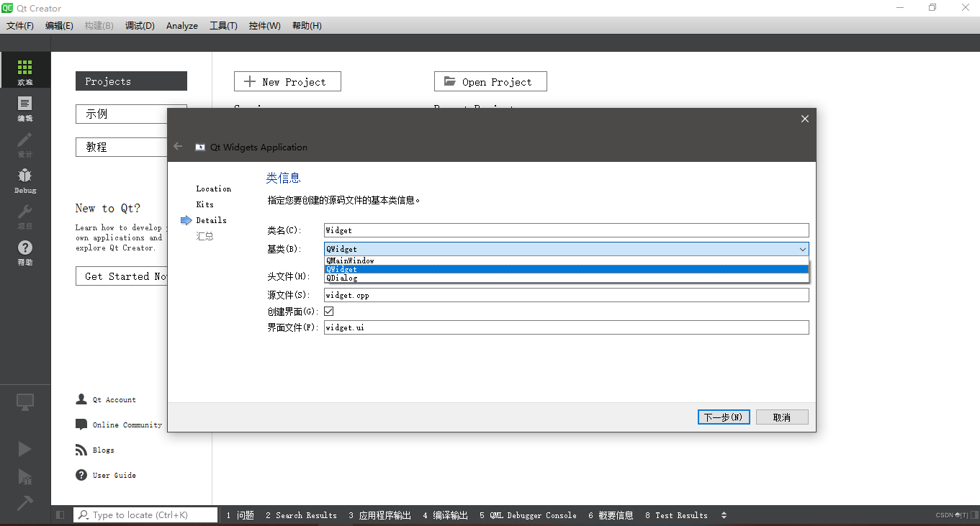Open the 1 问题 output pane
The height and width of the screenshot is (526, 980).
click(240, 515)
